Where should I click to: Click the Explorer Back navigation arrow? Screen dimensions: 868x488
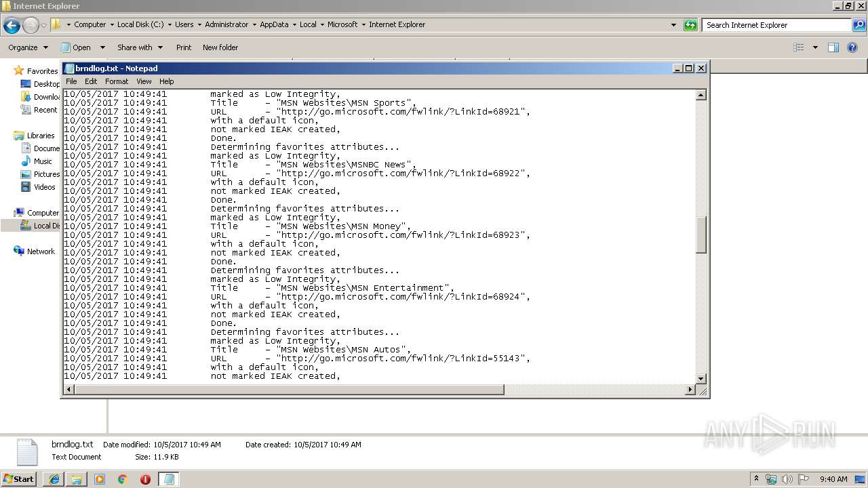point(12,26)
